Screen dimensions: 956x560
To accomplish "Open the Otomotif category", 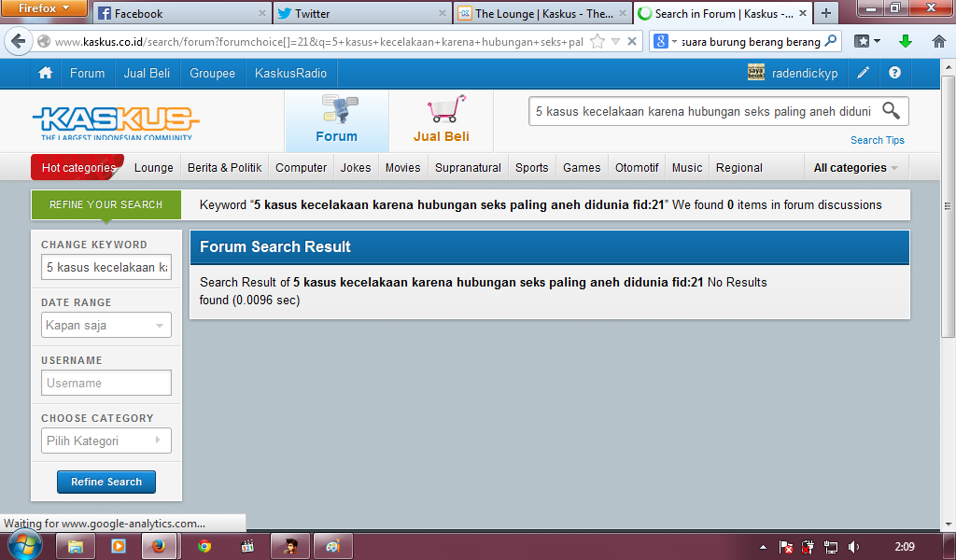I will [637, 168].
